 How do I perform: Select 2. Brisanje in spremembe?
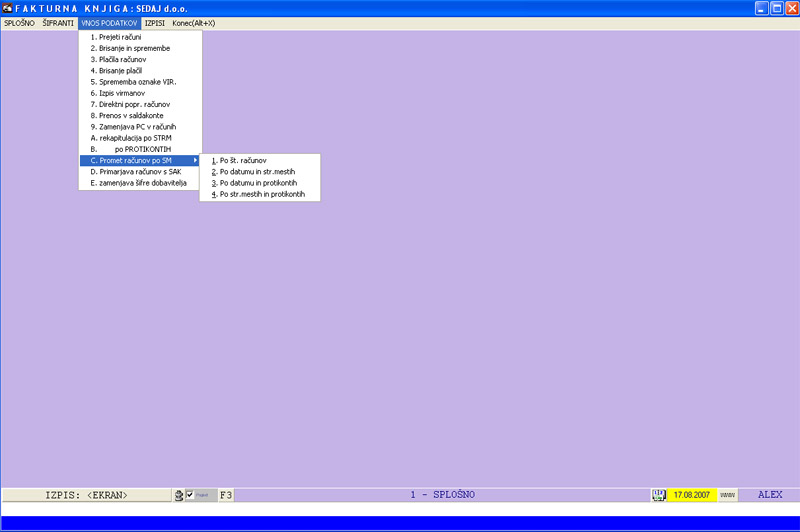[x=140, y=48]
